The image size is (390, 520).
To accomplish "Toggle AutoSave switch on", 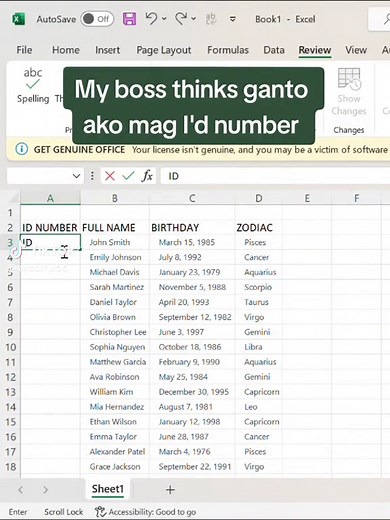I will point(97,19).
